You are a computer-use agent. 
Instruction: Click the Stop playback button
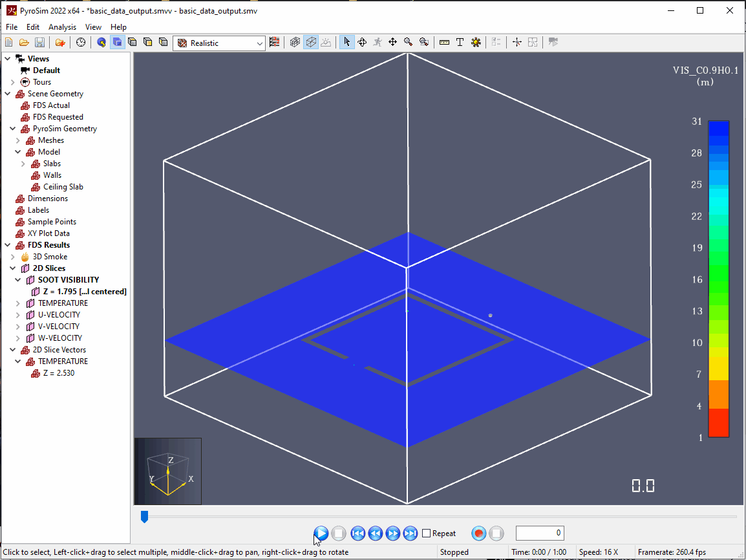338,533
